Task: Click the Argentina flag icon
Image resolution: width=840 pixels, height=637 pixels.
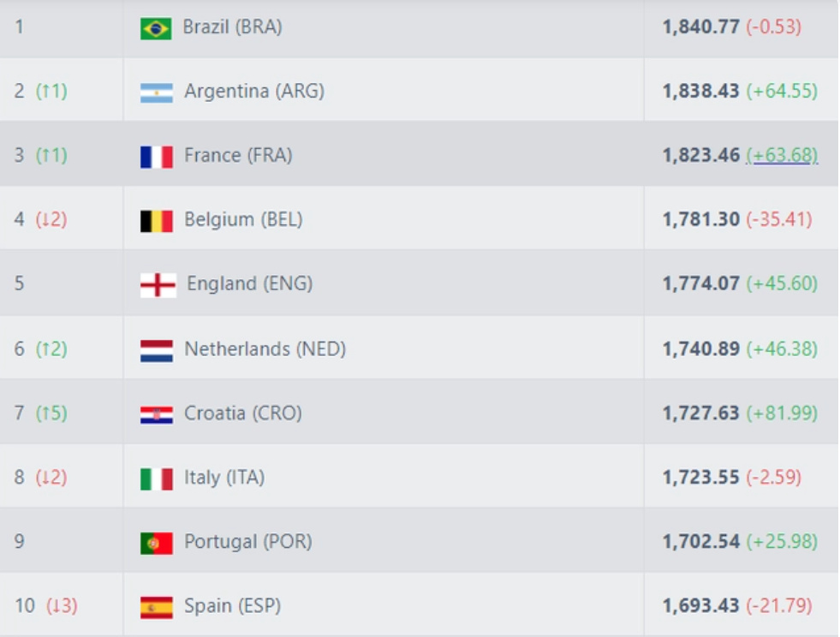Action: (157, 92)
